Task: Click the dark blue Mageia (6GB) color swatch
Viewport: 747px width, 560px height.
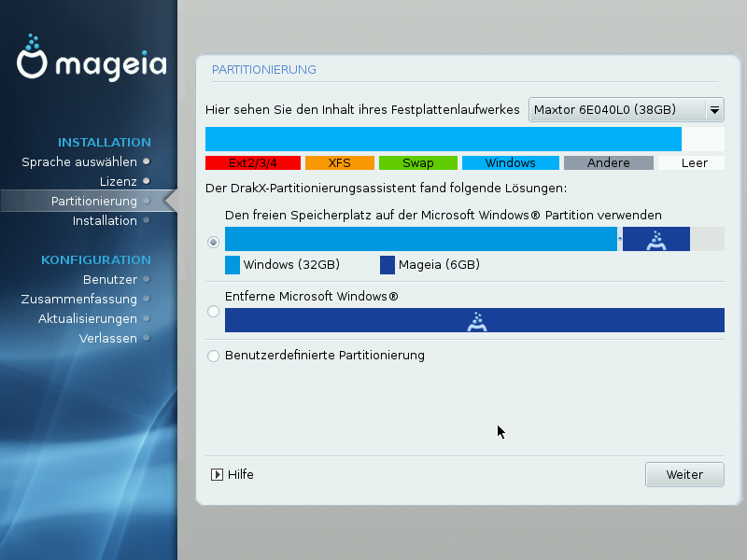Action: [388, 265]
